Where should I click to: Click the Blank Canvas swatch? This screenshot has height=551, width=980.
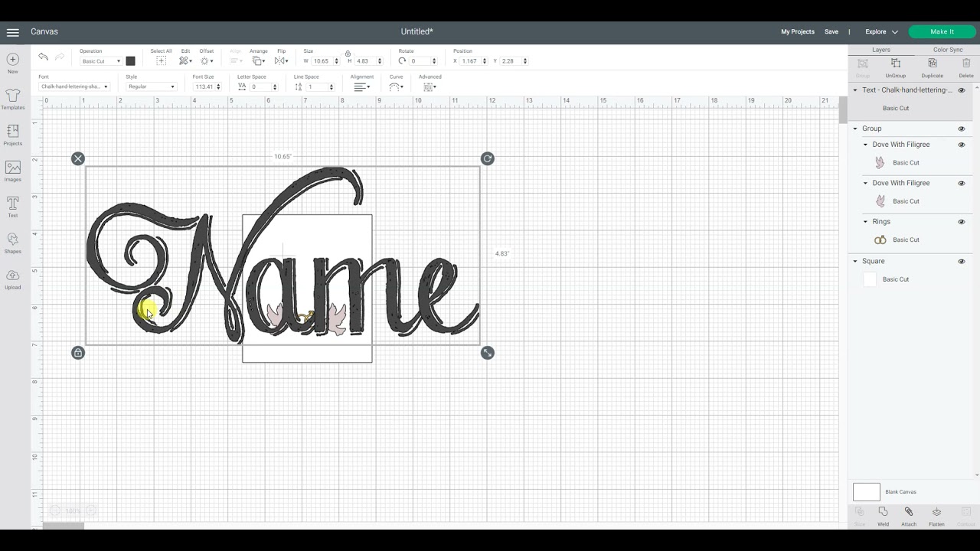(867, 492)
